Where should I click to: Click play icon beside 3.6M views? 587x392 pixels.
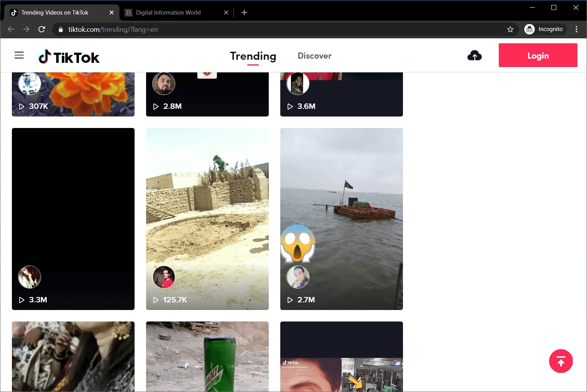click(290, 107)
